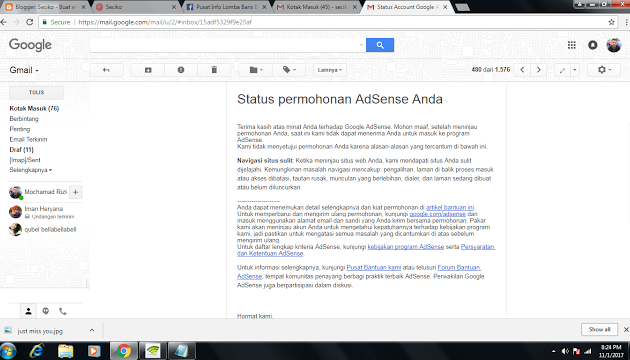Screen dimensions: 630x360
Task: Expand download item options chevron
Action: (92, 330)
